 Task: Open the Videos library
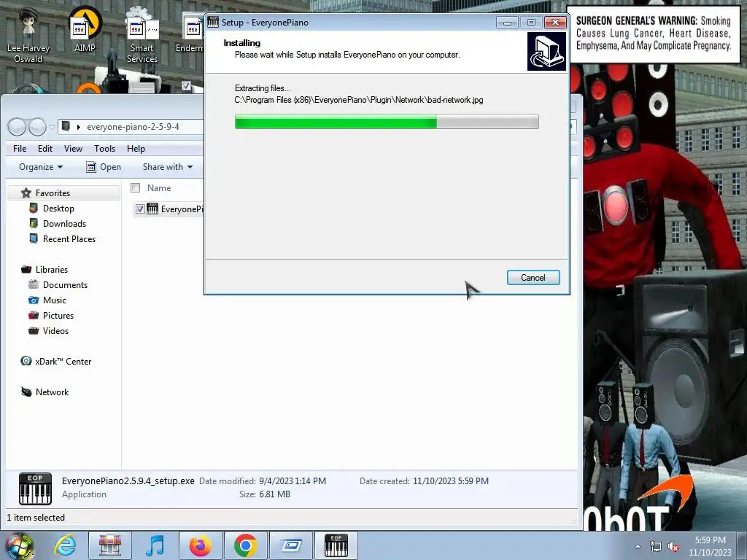55,331
